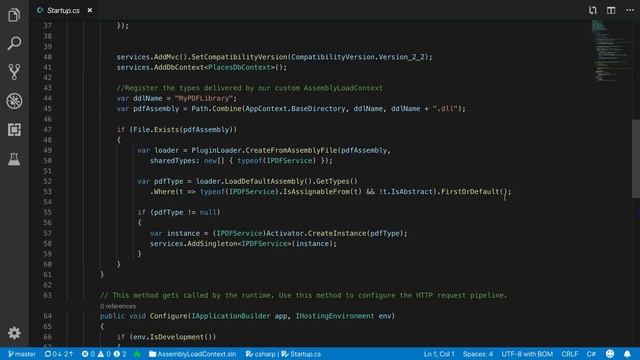Screen dimensions: 640x360
Task: Open the Explorer view in activity bar
Action: [x=14, y=16]
